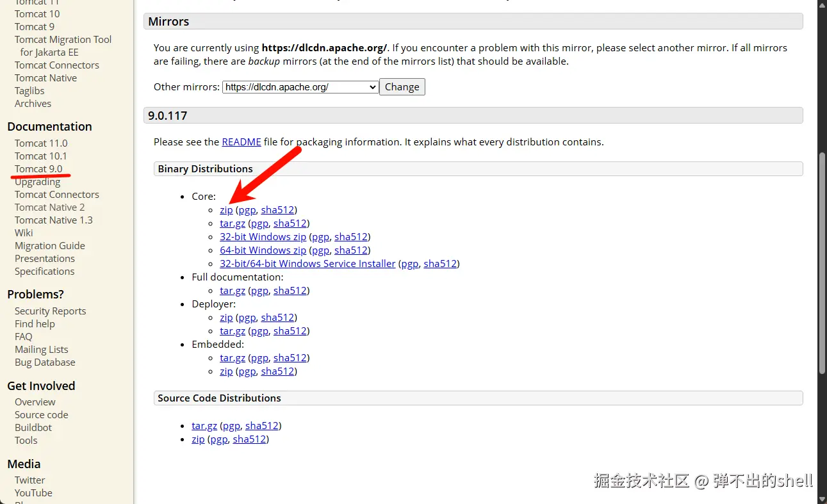The image size is (827, 504).
Task: Open Archives in sidebar
Action: 33,103
